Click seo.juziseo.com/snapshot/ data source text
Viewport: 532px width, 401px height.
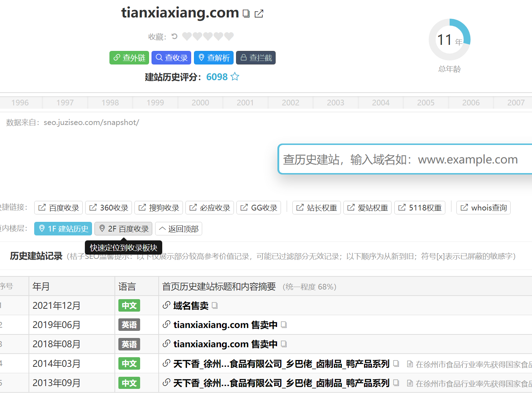point(91,123)
